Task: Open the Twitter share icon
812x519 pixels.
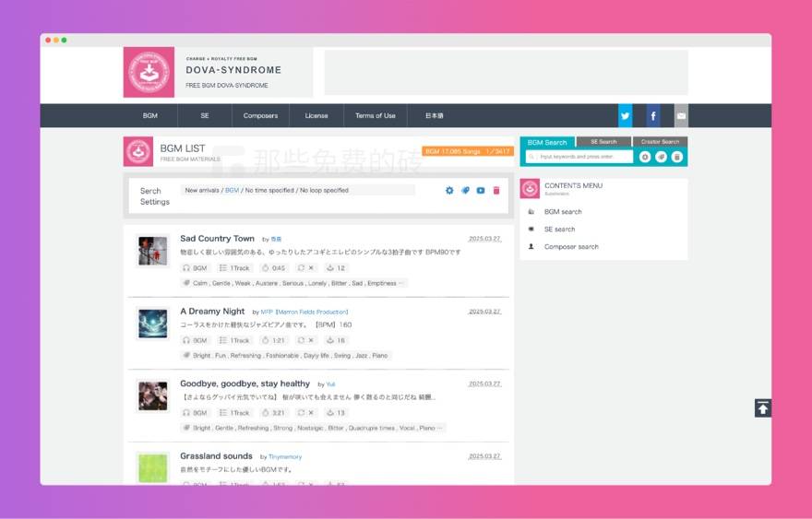Action: 625,115
